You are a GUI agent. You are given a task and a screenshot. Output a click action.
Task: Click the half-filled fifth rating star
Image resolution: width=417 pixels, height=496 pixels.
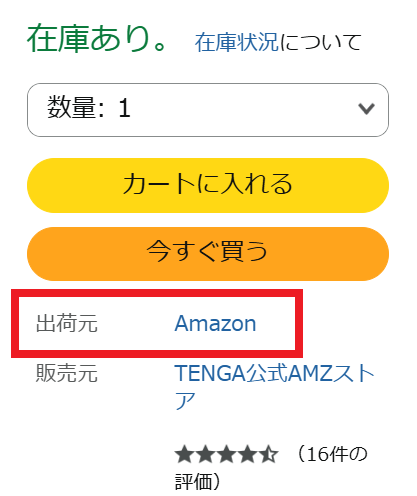click(269, 455)
